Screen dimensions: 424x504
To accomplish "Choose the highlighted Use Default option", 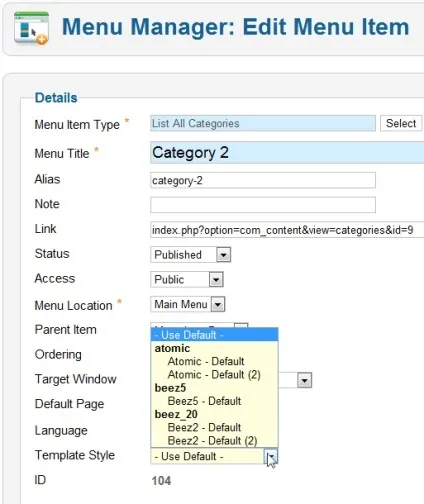I will pos(214,335).
